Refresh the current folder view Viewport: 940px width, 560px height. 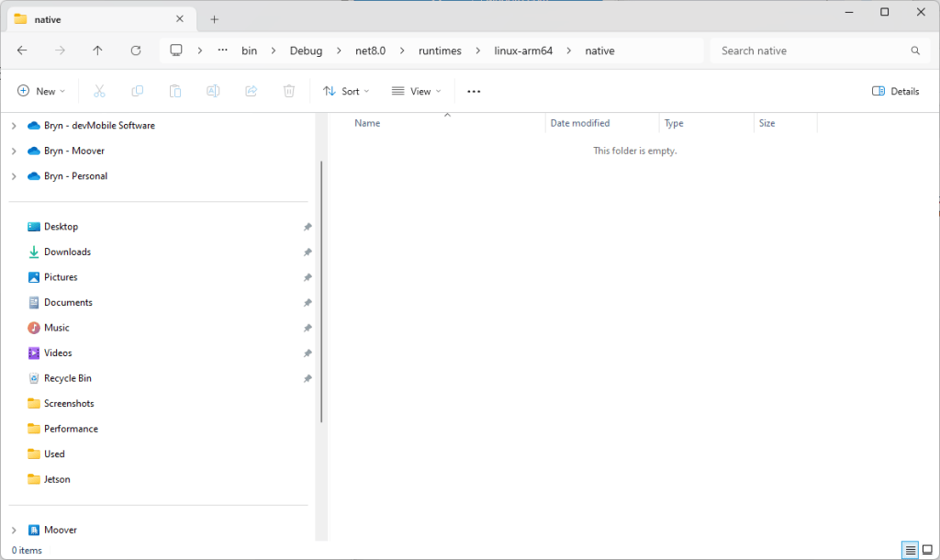pyautogui.click(x=136, y=50)
